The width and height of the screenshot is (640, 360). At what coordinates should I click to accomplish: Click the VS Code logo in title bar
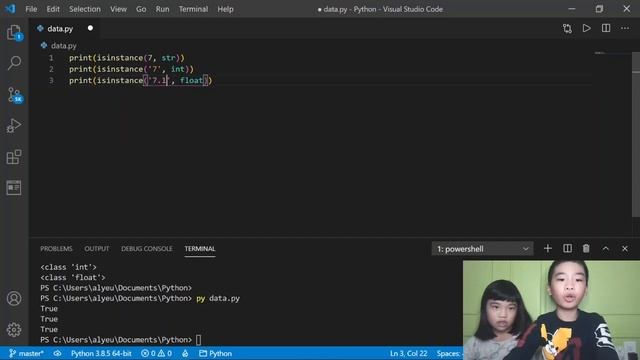(10, 9)
